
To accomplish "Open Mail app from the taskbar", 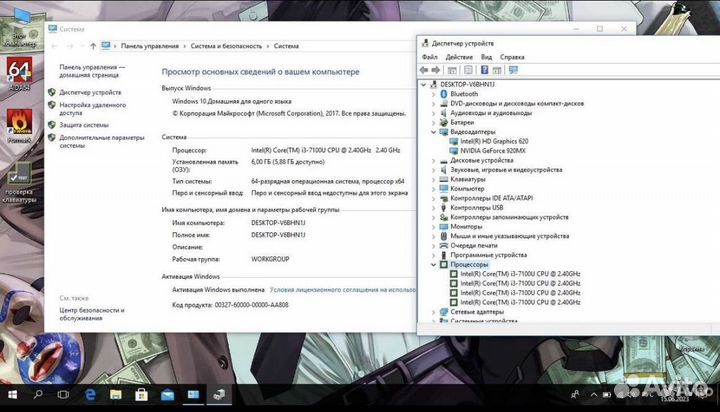I will (x=167, y=395).
